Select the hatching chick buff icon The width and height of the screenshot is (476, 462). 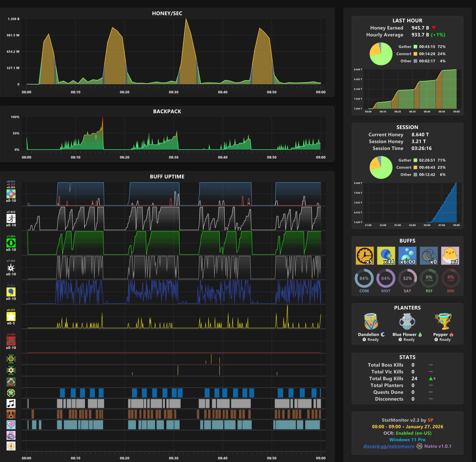[x=450, y=255]
